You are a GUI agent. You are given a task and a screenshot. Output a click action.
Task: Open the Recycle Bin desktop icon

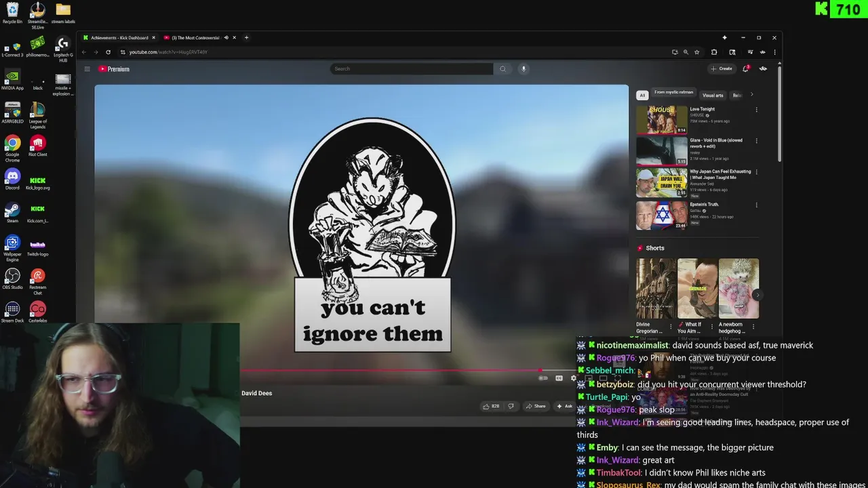12,13
